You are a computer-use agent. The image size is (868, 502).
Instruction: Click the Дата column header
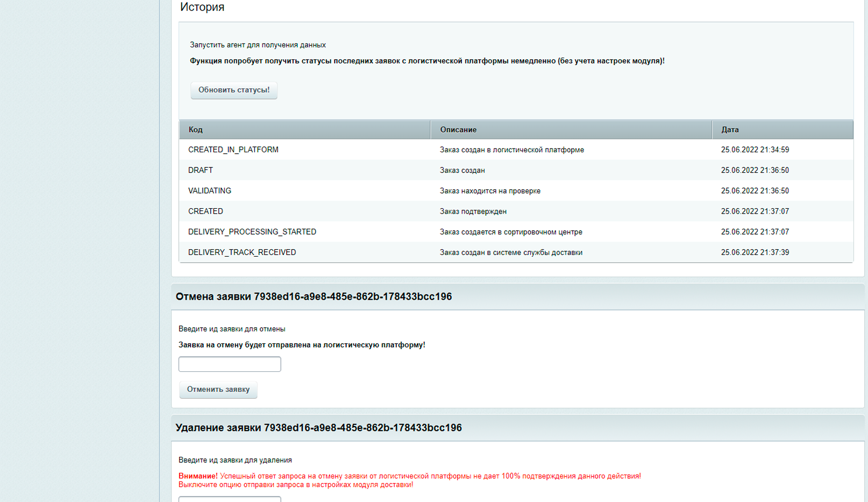click(782, 130)
